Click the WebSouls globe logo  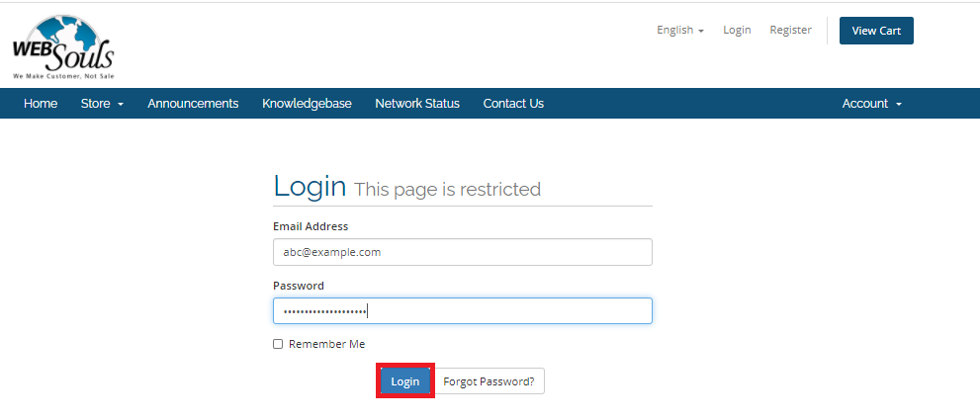63,47
